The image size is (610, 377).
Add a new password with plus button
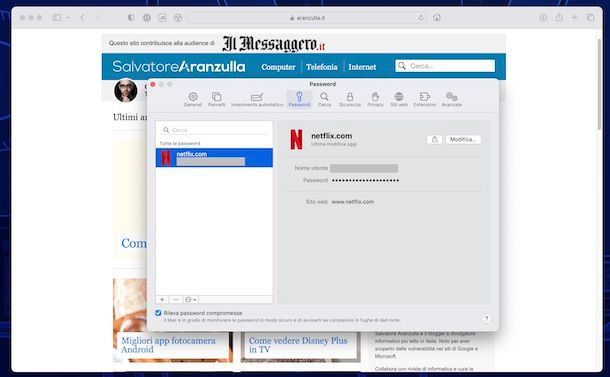click(162, 299)
